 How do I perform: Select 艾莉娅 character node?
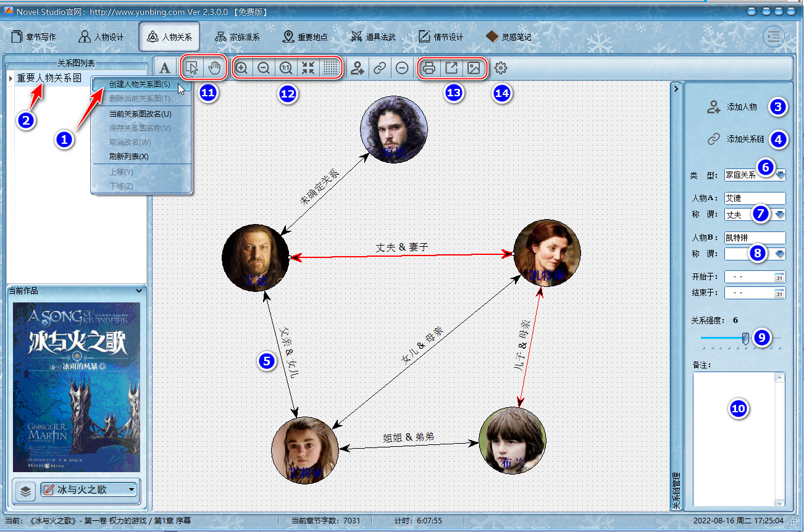tap(305, 451)
